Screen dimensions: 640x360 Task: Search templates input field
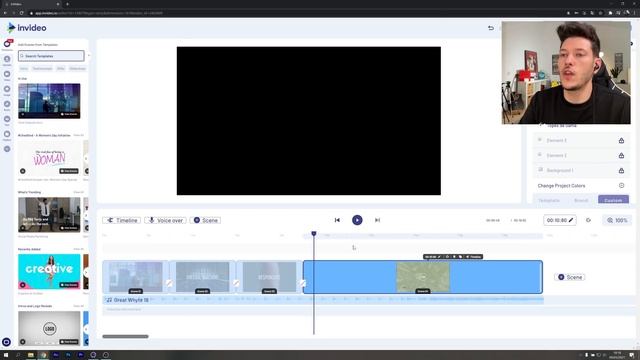(x=51, y=56)
